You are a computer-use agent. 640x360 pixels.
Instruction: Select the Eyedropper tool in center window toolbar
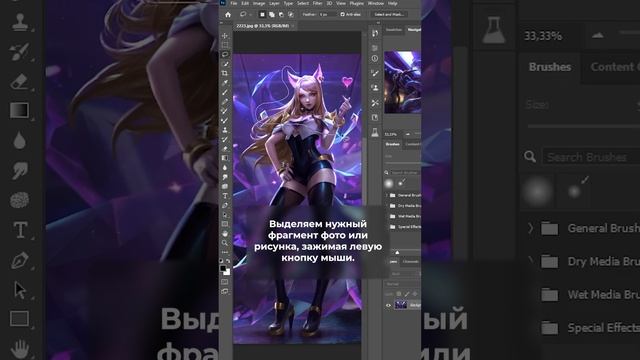coord(225,82)
